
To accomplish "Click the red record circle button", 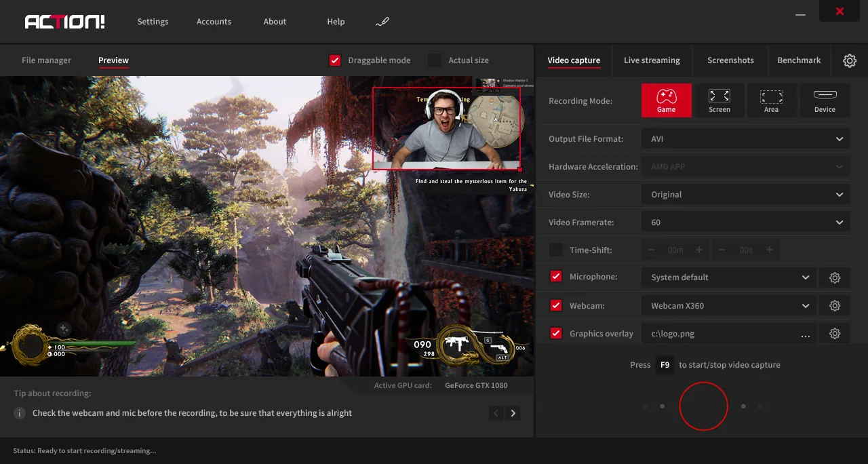I will 703,406.
